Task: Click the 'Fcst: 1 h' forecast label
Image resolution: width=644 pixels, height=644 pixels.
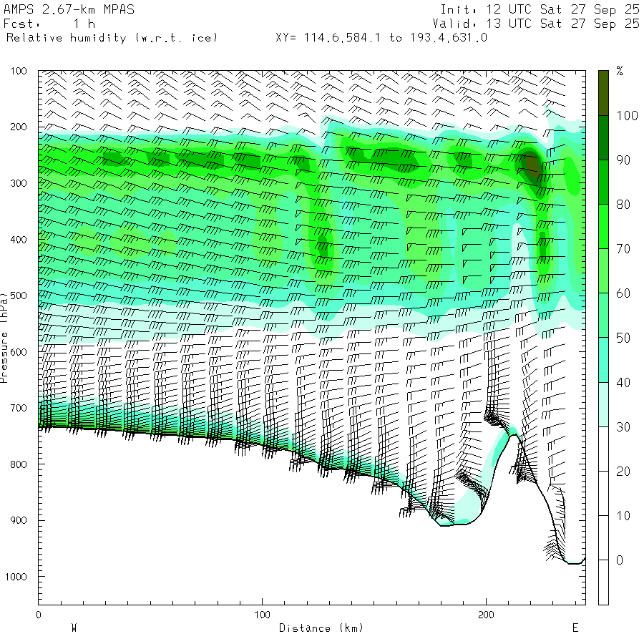Action: (x=49, y=24)
